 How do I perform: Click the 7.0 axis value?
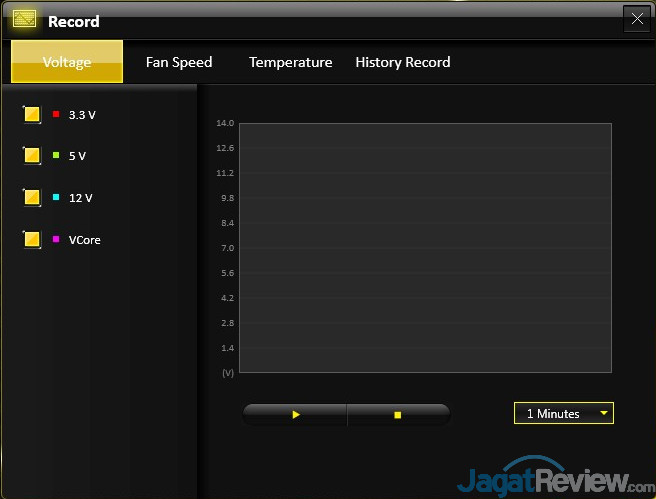pyautogui.click(x=228, y=248)
